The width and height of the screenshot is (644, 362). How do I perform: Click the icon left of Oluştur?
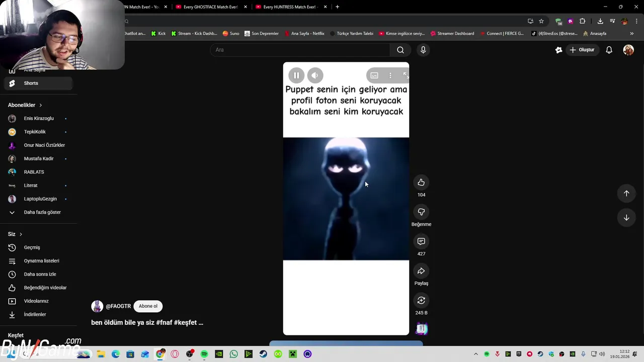click(x=558, y=50)
